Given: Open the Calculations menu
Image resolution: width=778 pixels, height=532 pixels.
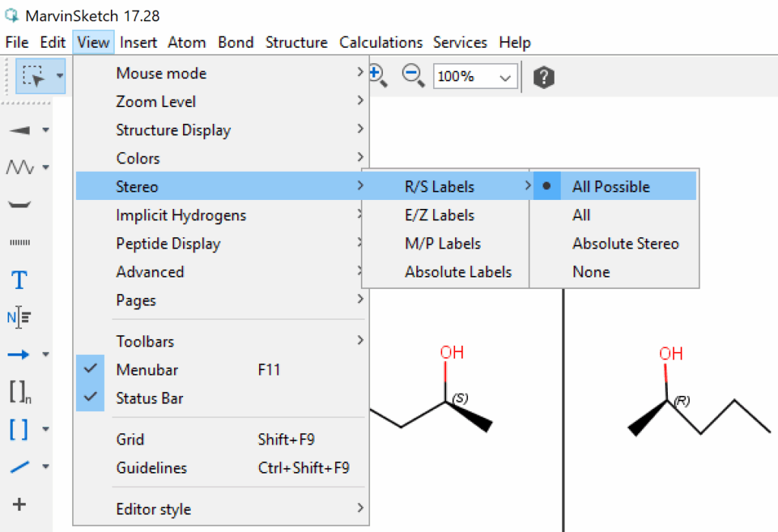Looking at the screenshot, I should (x=381, y=43).
